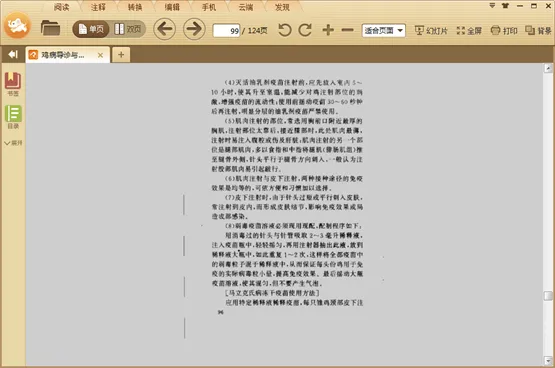
Task: Zoom in with the plus icon
Action: (328, 30)
